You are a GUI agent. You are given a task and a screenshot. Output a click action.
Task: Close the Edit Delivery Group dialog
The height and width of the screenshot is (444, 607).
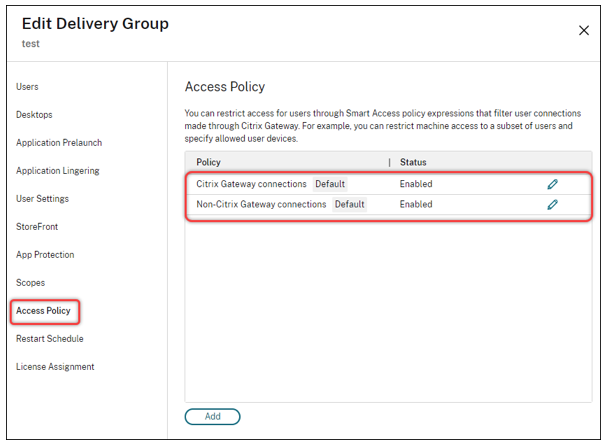584,31
